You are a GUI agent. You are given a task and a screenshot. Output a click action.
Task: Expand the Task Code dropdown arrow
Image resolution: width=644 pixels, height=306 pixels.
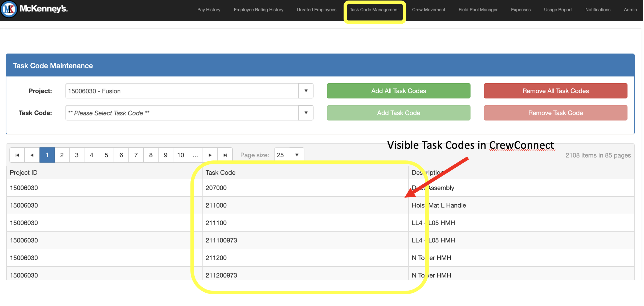306,113
